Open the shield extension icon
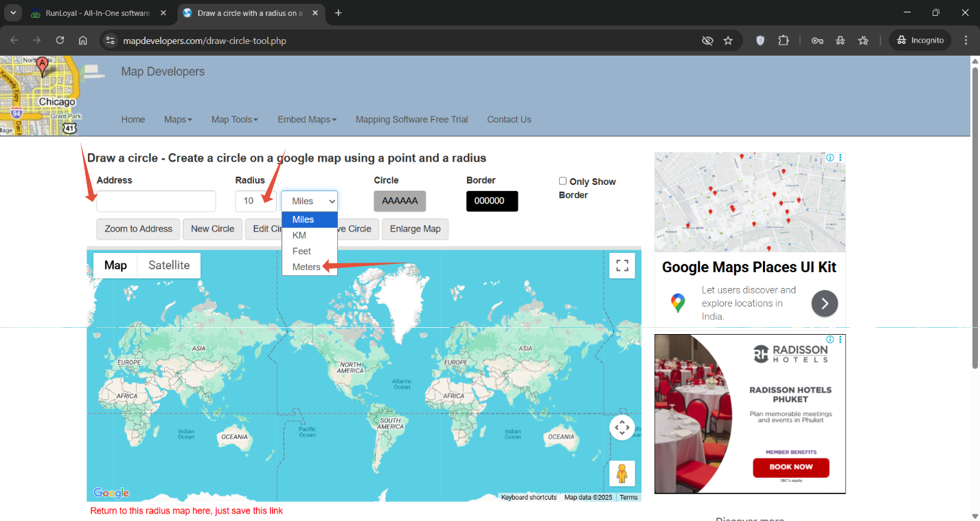 (760, 41)
